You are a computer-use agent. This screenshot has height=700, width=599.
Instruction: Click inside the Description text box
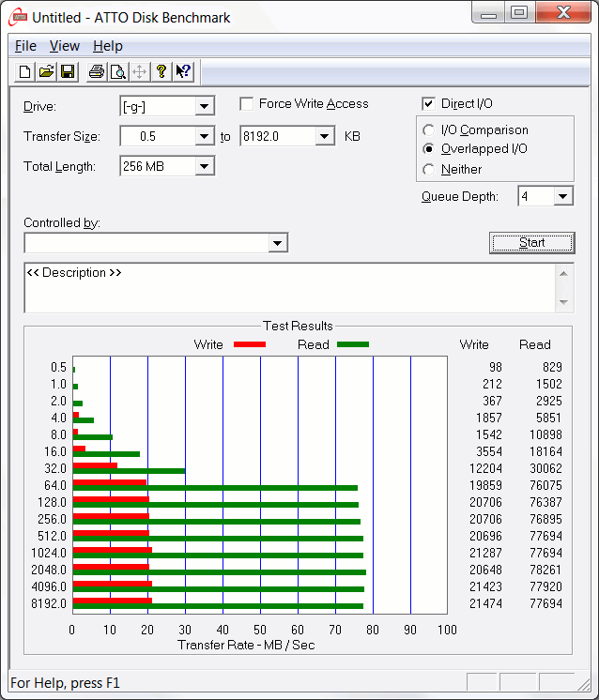pos(289,288)
